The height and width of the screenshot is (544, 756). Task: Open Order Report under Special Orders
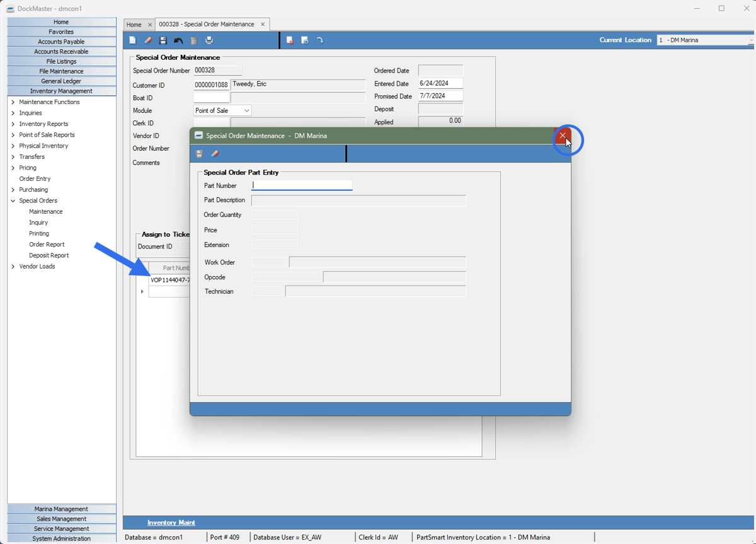click(47, 245)
